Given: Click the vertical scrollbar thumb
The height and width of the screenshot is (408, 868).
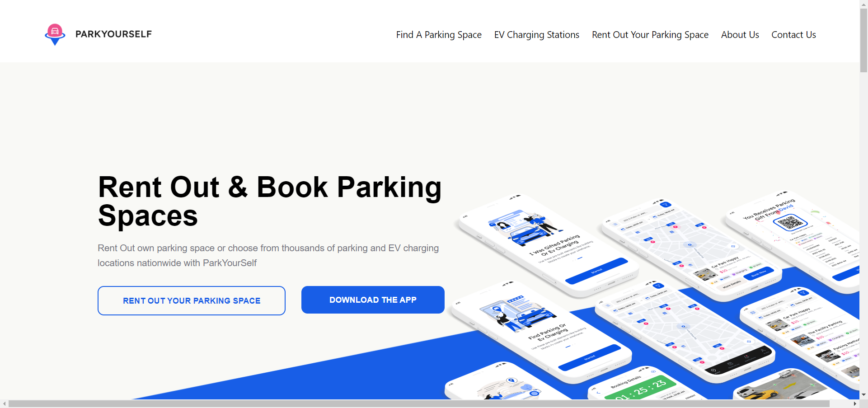Looking at the screenshot, I should tap(863, 40).
